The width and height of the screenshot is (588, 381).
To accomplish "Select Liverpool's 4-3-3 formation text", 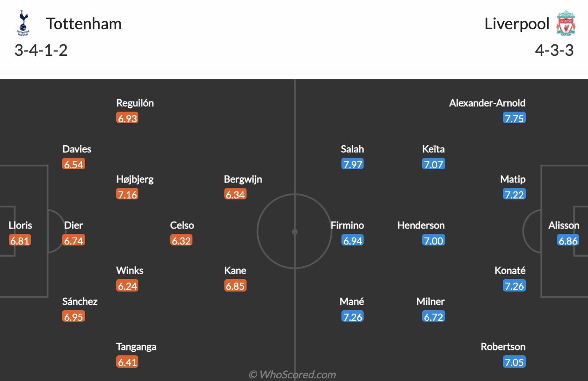I will (554, 50).
